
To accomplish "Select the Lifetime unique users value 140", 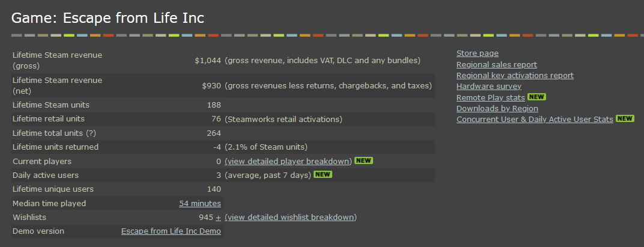I will (214, 189).
